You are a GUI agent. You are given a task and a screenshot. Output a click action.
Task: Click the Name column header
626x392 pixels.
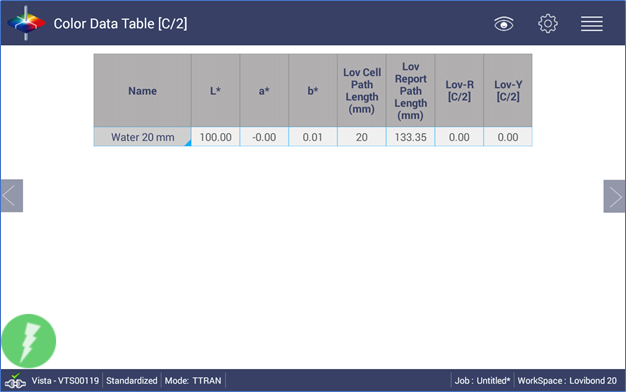tap(143, 91)
